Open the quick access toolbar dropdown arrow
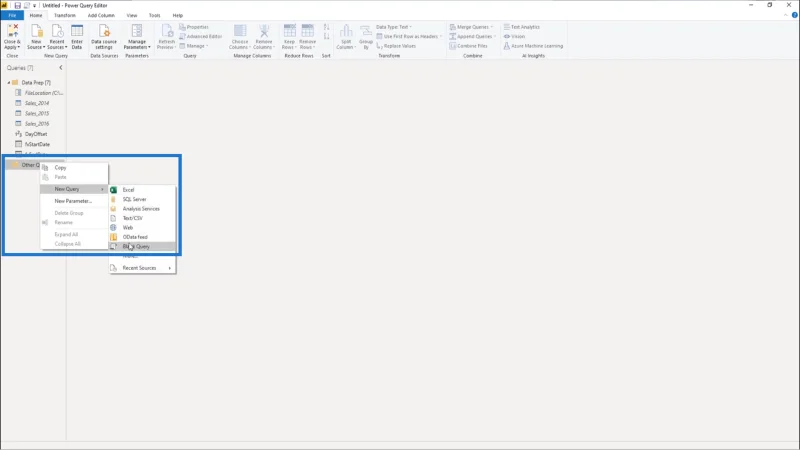 pos(34,5)
